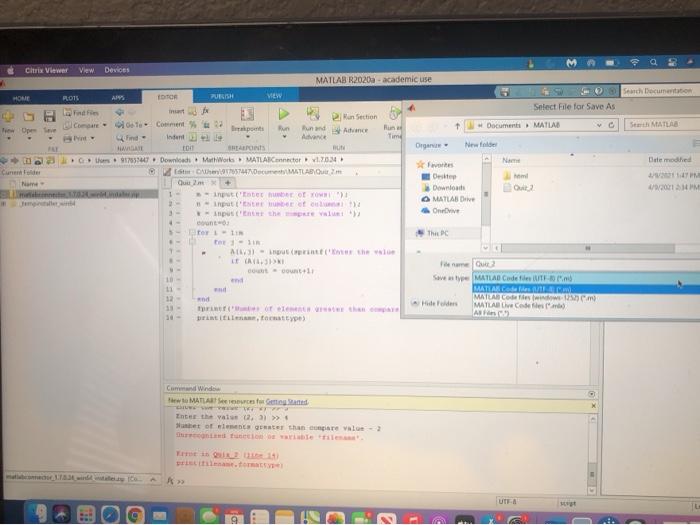This screenshot has width=700, height=525.
Task: Click the browse-for-folder icon in address toolbar
Action: pos(50,160)
